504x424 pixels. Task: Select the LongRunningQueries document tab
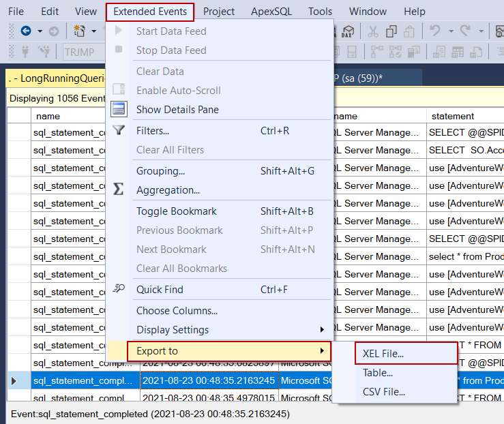pyautogui.click(x=57, y=78)
